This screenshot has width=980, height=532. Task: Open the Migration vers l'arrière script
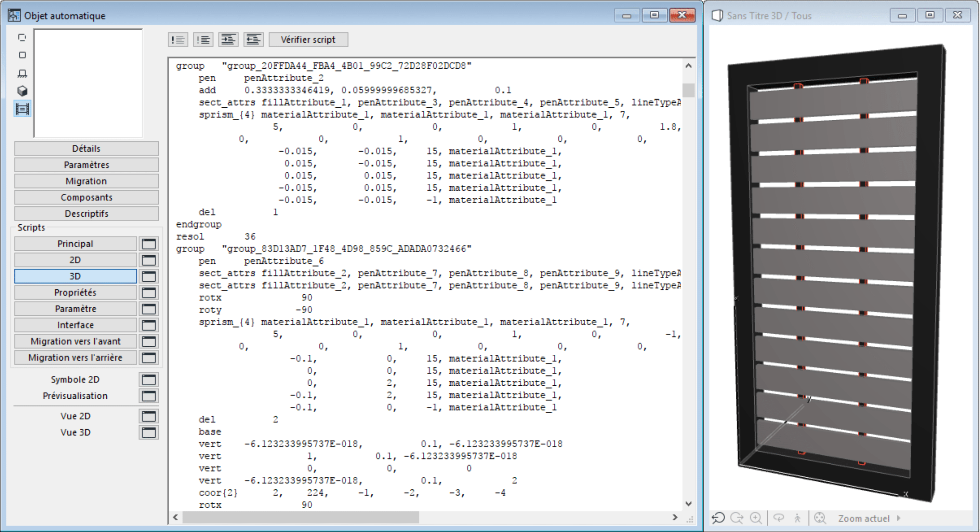click(75, 358)
